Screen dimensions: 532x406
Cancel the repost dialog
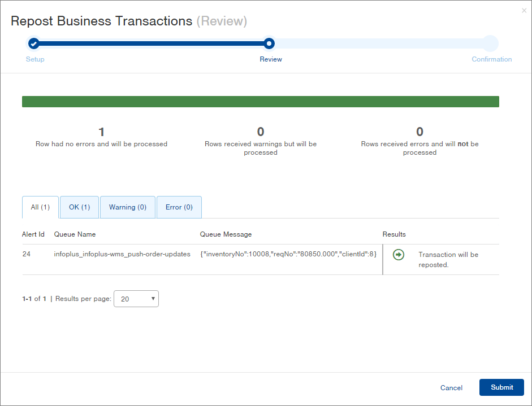click(x=451, y=388)
